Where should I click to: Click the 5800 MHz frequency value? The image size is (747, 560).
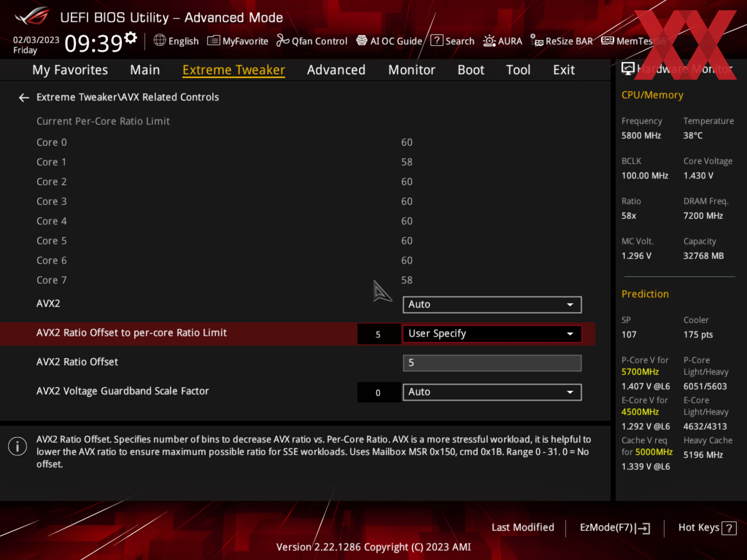tap(641, 135)
